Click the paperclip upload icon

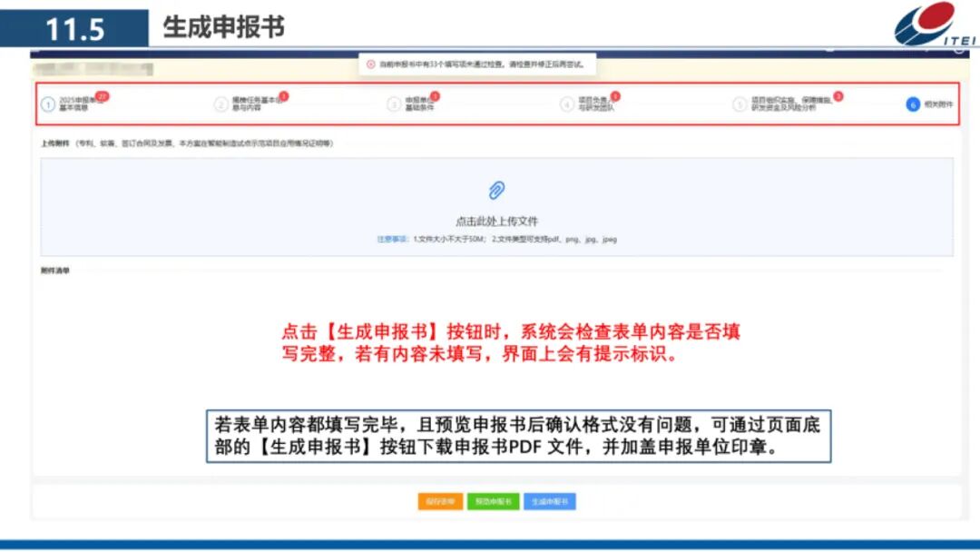[x=495, y=191]
